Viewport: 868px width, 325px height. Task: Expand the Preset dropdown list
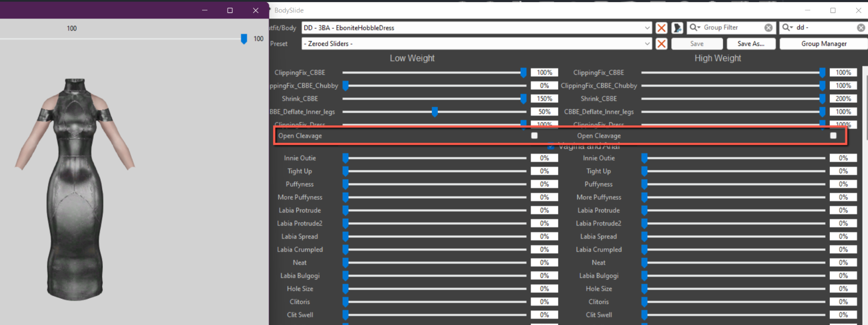647,44
